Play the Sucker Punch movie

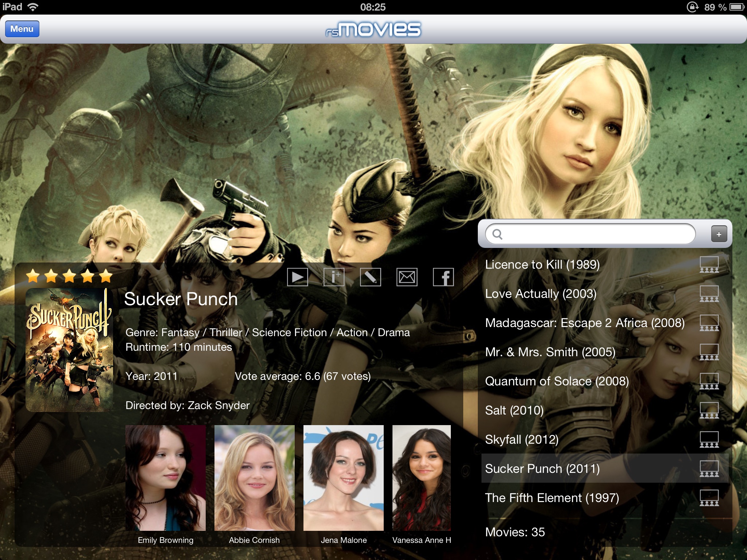(x=297, y=277)
